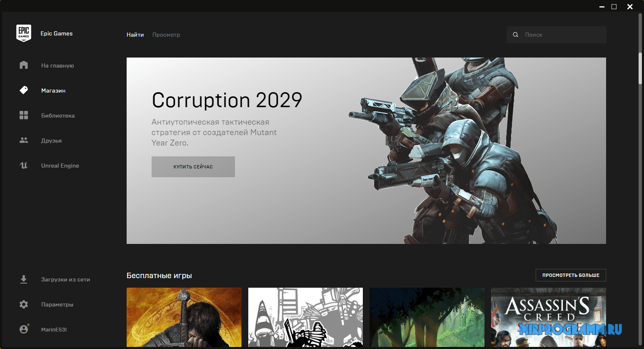Click the Epic Games sidebar title
The image size is (644, 349).
point(57,33)
